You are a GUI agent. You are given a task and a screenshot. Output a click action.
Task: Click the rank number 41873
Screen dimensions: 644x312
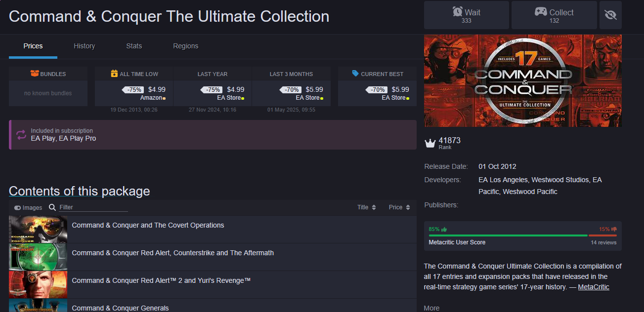449,140
